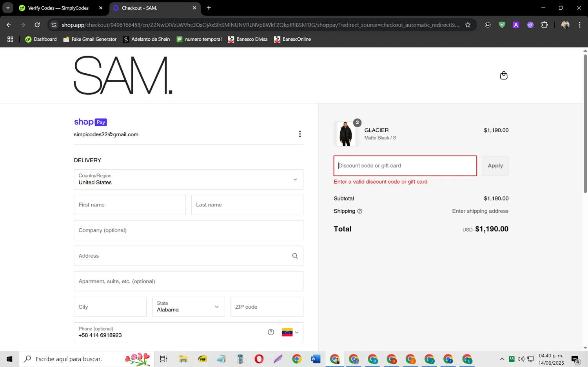
Task: Open Chrome profile avatar
Action: click(x=565, y=25)
